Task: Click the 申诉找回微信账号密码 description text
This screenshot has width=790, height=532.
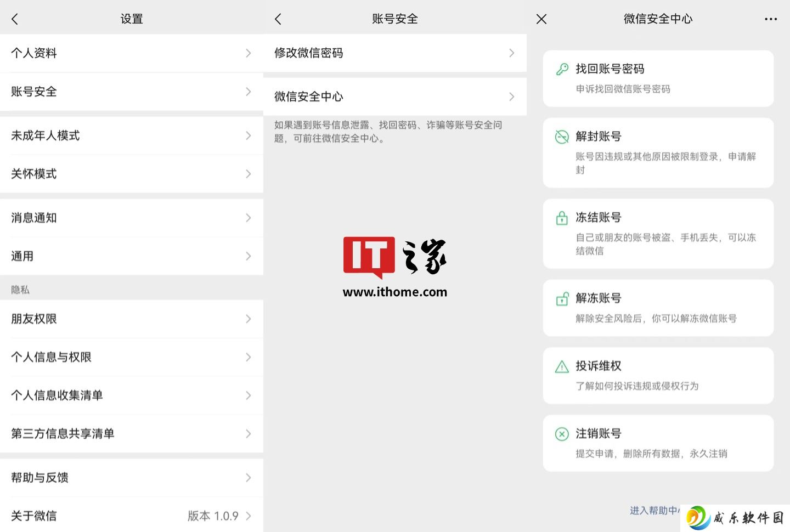Action: tap(623, 89)
